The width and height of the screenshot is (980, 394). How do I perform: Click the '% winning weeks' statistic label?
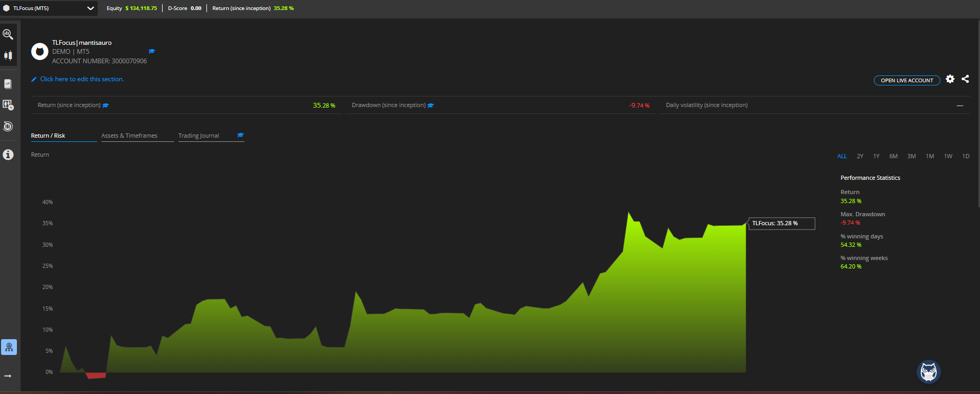pyautogui.click(x=864, y=258)
